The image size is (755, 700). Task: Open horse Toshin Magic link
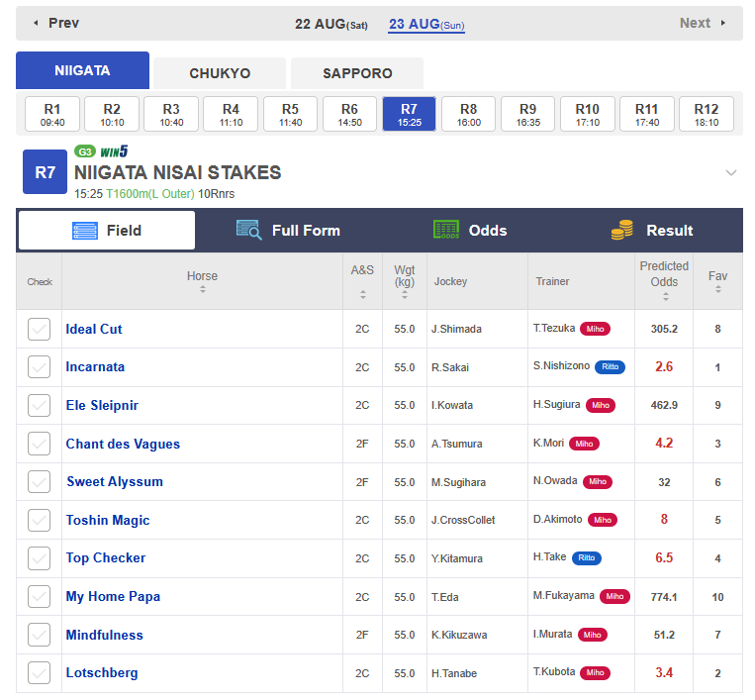[x=108, y=521]
